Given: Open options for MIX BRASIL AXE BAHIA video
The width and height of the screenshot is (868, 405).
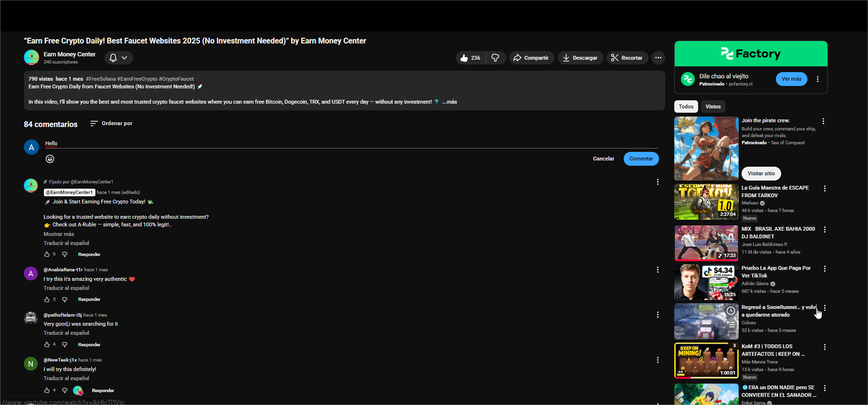Looking at the screenshot, I should [x=825, y=230].
